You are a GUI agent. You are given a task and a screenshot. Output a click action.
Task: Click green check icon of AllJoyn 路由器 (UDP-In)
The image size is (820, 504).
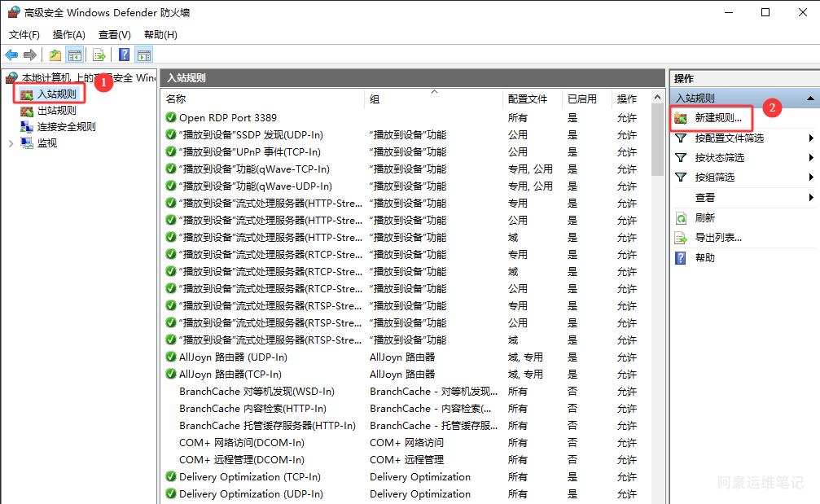[x=170, y=357]
